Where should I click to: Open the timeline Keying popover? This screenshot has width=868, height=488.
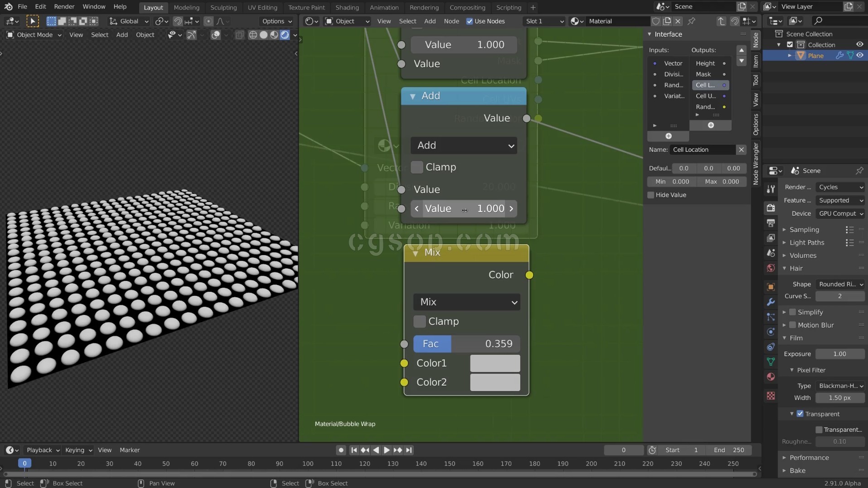(x=78, y=450)
